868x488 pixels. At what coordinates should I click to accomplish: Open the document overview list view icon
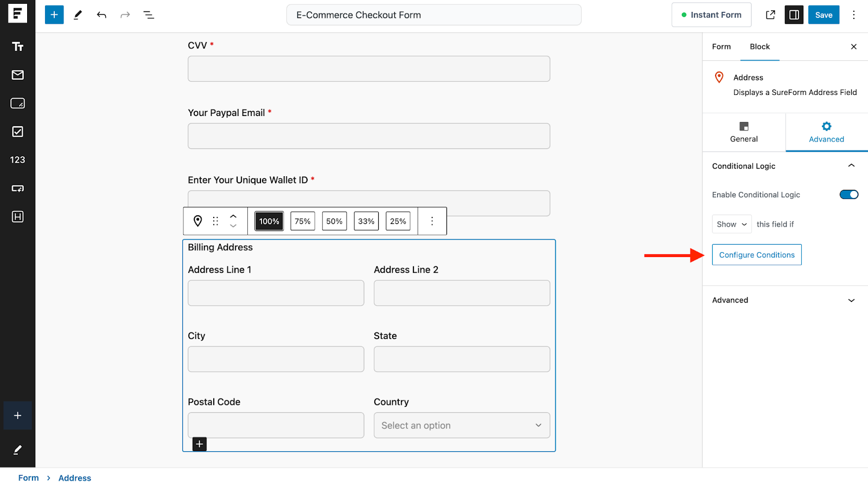[148, 15]
